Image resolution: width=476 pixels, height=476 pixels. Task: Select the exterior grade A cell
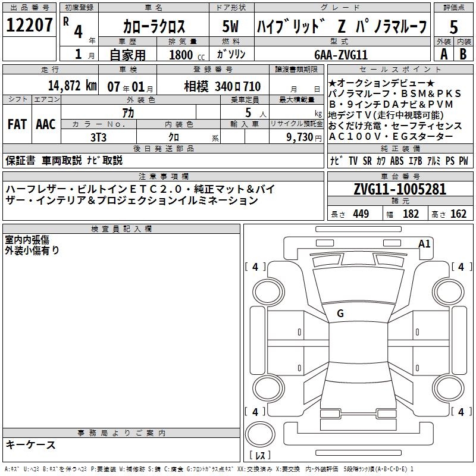pyautogui.click(x=443, y=53)
